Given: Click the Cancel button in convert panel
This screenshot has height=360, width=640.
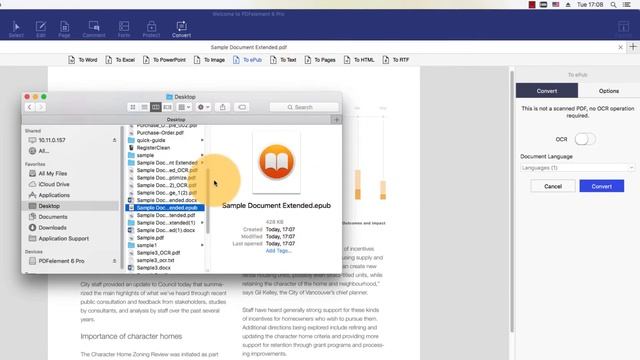Looking at the screenshot, I should (x=553, y=186).
